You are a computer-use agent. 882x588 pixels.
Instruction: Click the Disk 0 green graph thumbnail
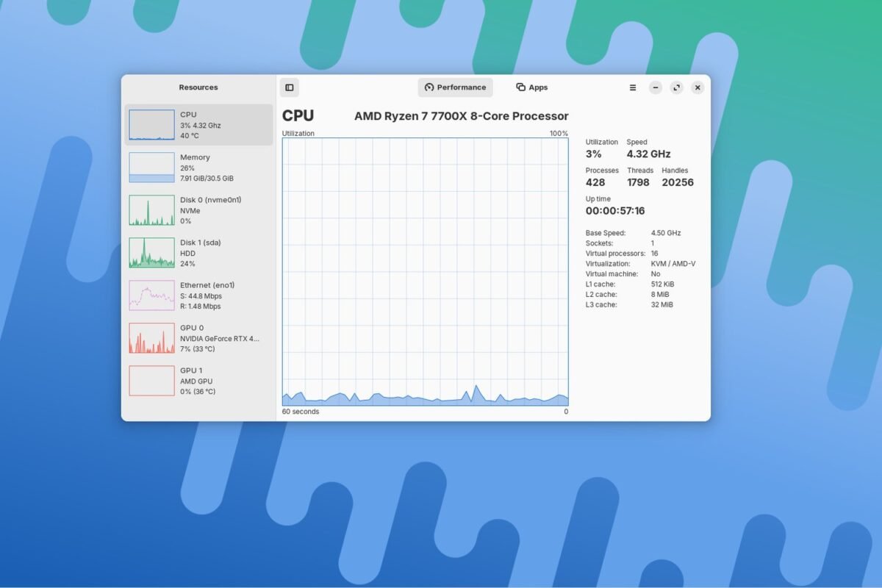pos(152,210)
